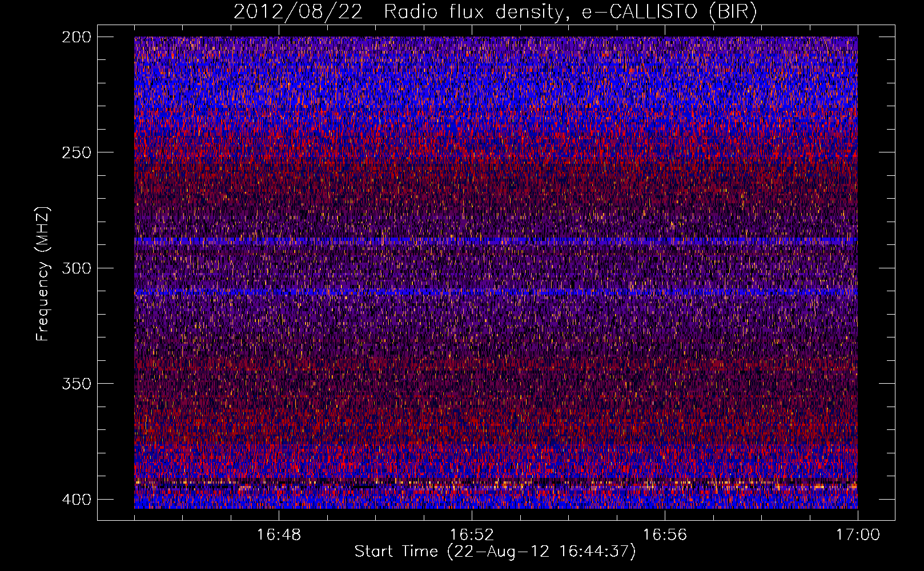Click the 16:56 time tick label

tap(665, 535)
